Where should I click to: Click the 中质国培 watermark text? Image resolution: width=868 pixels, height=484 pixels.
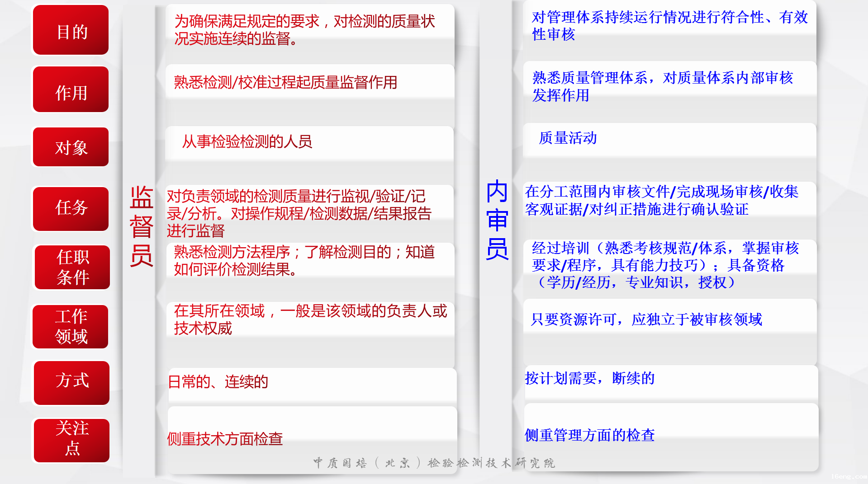tap(434, 463)
